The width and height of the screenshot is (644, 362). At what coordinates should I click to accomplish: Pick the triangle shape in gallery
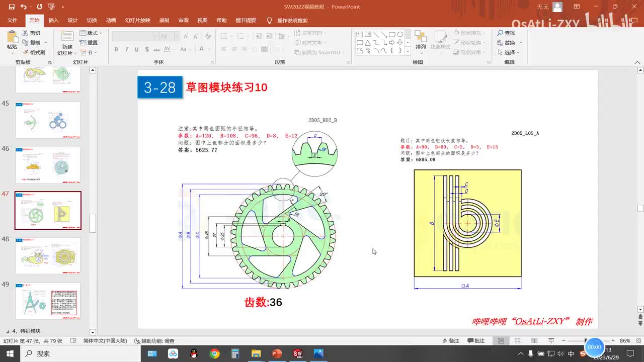368,42
